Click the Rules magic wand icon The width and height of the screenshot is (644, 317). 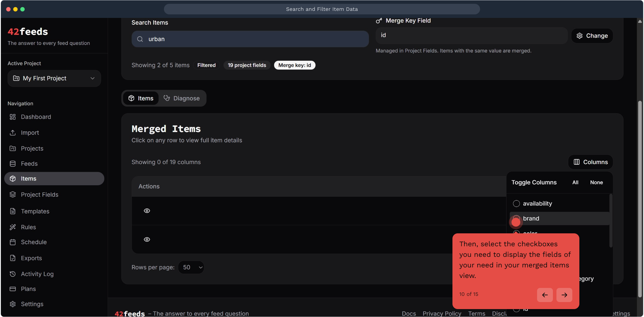pos(13,227)
